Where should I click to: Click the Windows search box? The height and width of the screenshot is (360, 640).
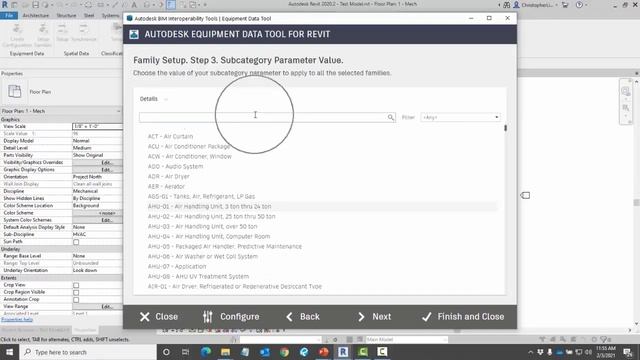(x=88, y=352)
